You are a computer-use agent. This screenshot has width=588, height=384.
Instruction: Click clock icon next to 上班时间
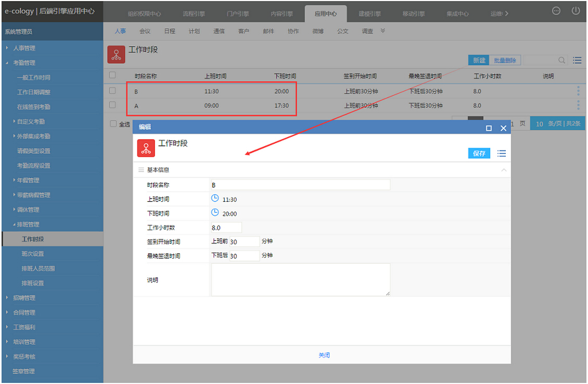[x=215, y=199]
